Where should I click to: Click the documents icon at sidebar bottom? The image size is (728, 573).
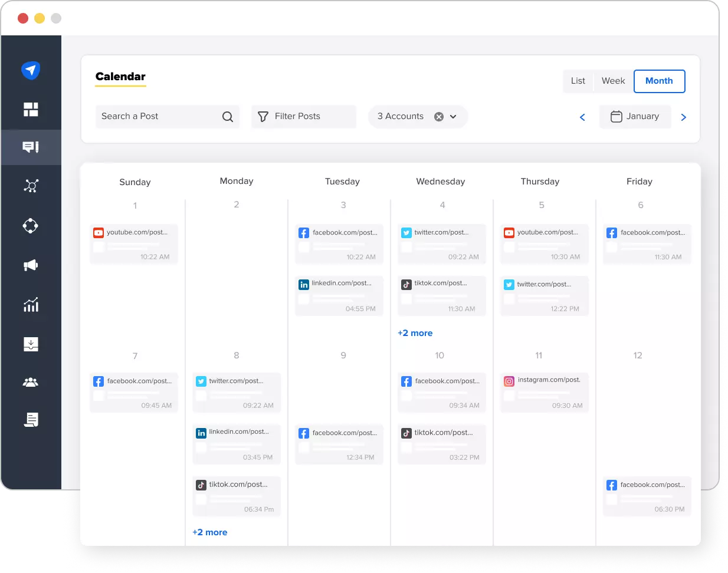click(31, 420)
